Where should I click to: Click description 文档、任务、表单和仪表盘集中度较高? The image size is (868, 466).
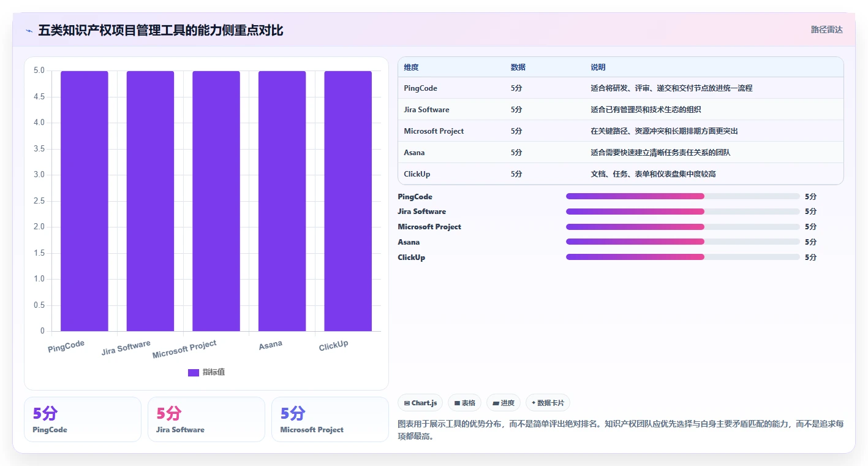pyautogui.click(x=653, y=174)
